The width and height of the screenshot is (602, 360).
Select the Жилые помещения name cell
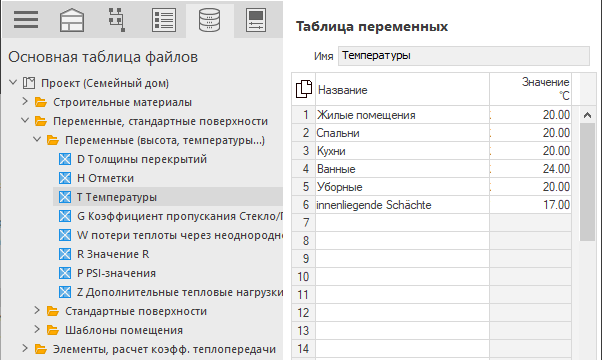point(402,115)
